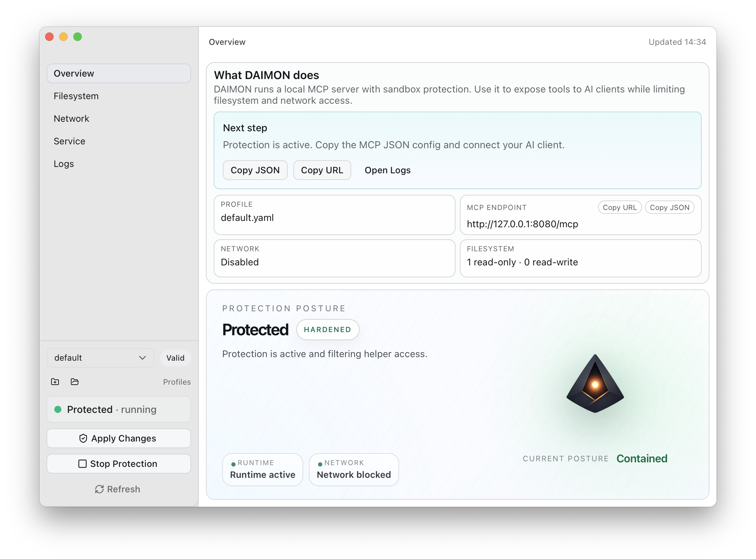Image resolution: width=756 pixels, height=559 pixels.
Task: Open the profiles folder icon
Action: pyautogui.click(x=75, y=382)
